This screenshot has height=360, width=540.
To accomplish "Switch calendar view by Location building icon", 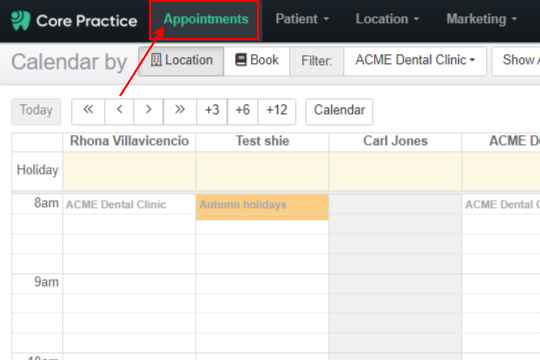I will coord(156,60).
